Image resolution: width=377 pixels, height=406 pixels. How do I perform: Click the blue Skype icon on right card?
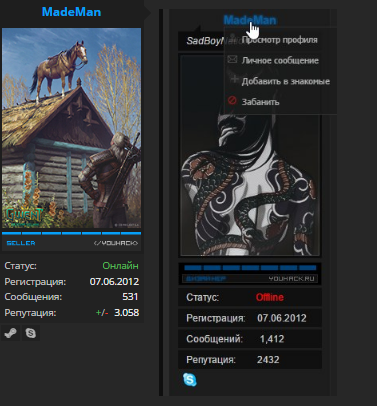pyautogui.click(x=190, y=380)
